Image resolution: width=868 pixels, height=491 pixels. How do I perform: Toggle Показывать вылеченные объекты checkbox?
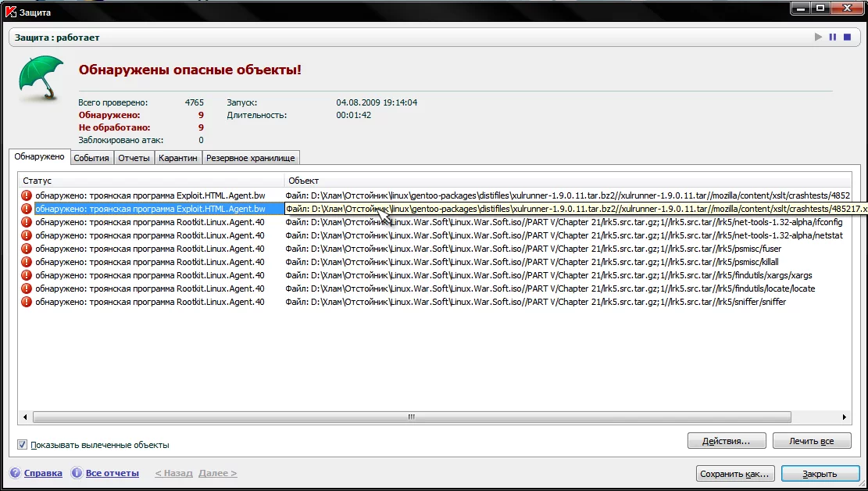coord(22,444)
